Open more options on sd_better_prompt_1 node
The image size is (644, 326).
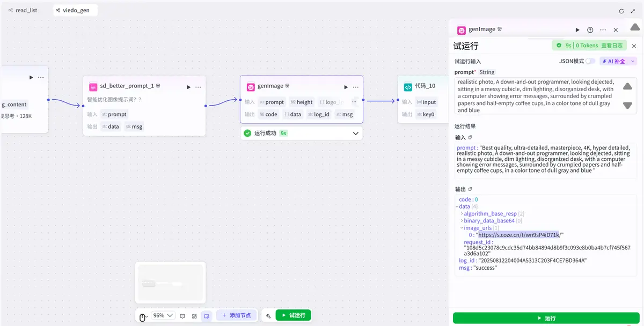click(198, 87)
